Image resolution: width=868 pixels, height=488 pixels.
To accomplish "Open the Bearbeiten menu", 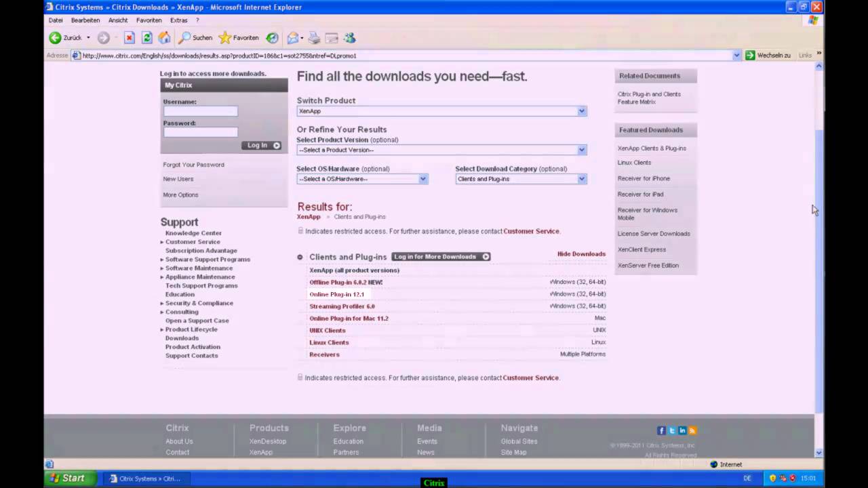I will [85, 20].
